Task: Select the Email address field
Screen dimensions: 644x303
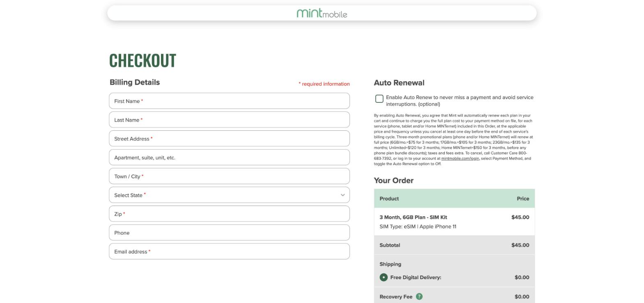Action: tap(229, 251)
